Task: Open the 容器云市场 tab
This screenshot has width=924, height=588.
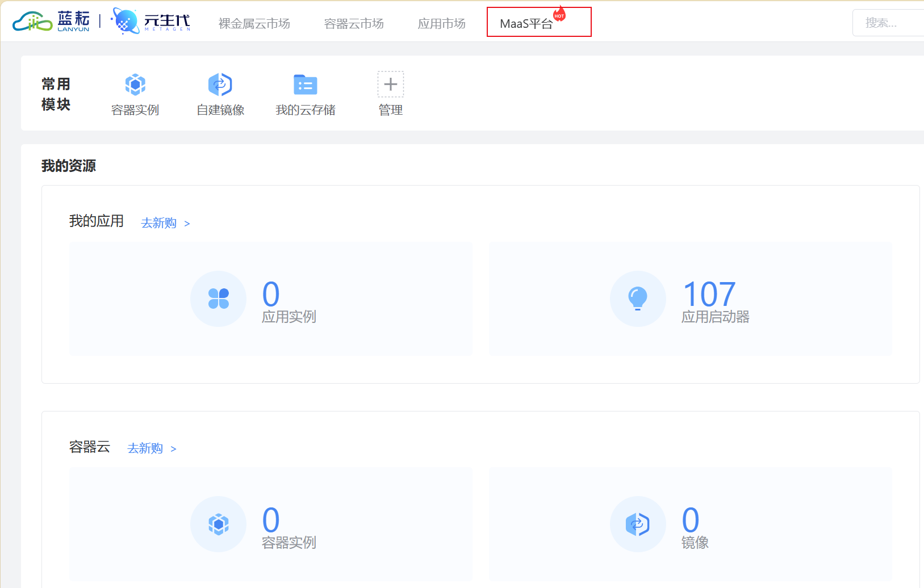Action: click(354, 23)
